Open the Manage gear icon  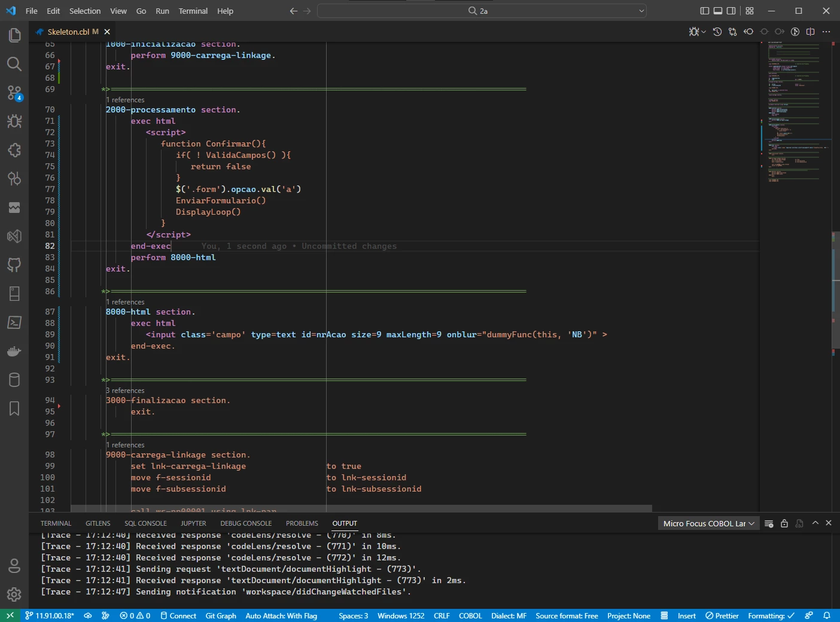[x=14, y=594]
